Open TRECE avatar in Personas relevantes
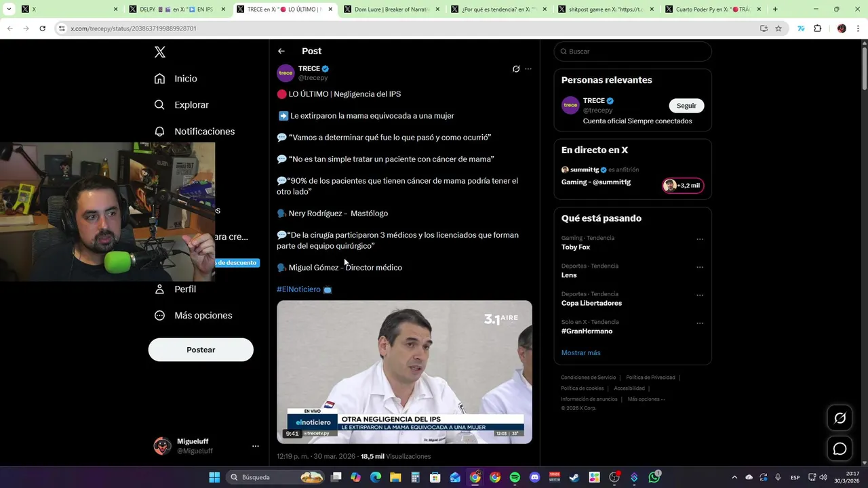The height and width of the screenshot is (488, 868). [570, 105]
